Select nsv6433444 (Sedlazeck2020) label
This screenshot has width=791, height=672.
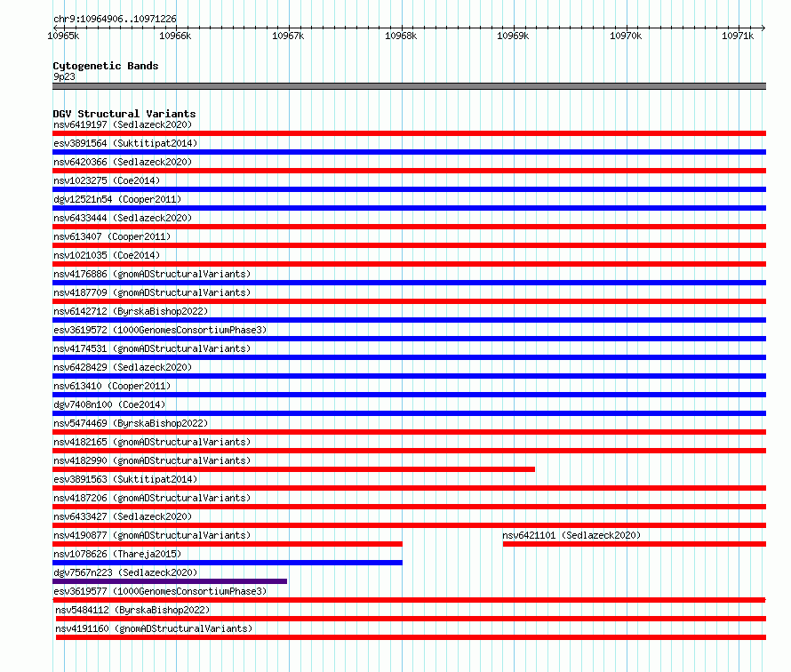coord(123,218)
